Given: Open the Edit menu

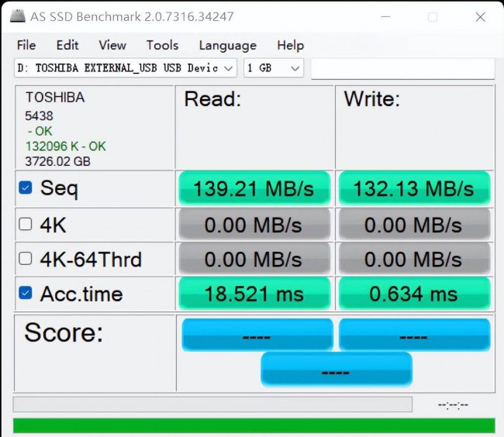Looking at the screenshot, I should click(67, 45).
